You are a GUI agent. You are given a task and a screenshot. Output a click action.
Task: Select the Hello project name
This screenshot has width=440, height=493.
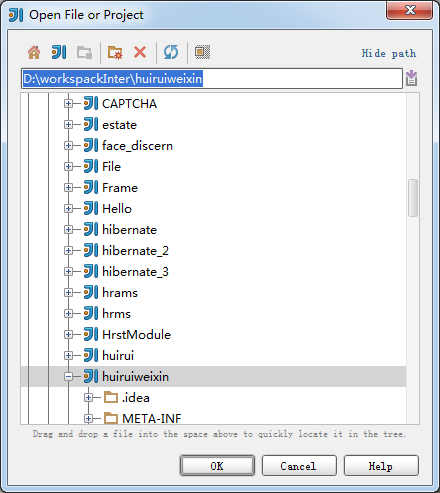click(117, 209)
